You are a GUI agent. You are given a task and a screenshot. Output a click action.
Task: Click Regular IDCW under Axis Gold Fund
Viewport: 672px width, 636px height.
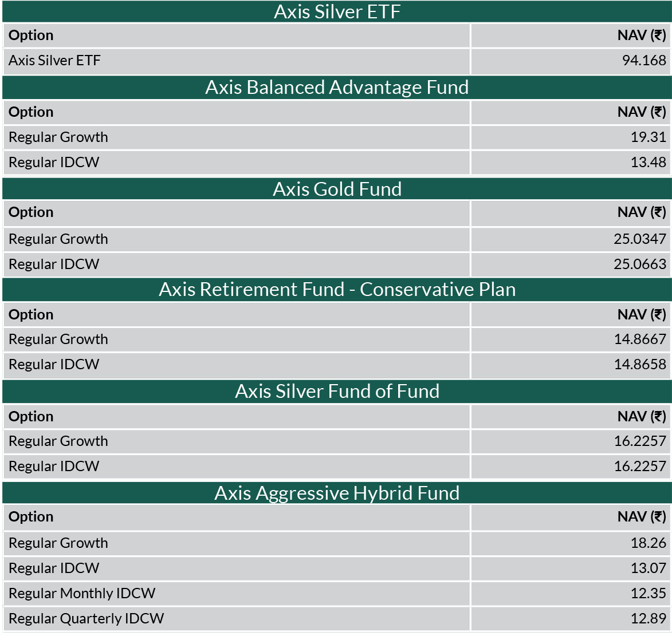54,264
